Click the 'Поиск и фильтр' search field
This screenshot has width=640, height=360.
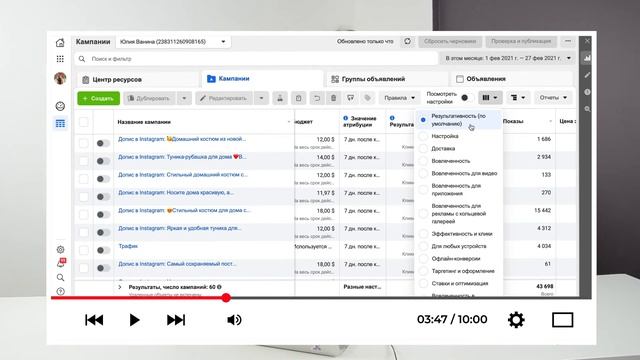point(256,59)
